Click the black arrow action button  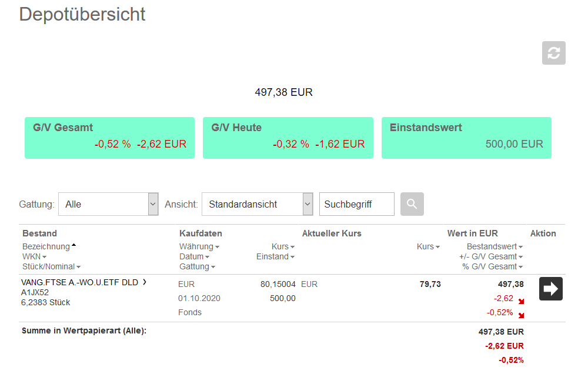tap(551, 289)
